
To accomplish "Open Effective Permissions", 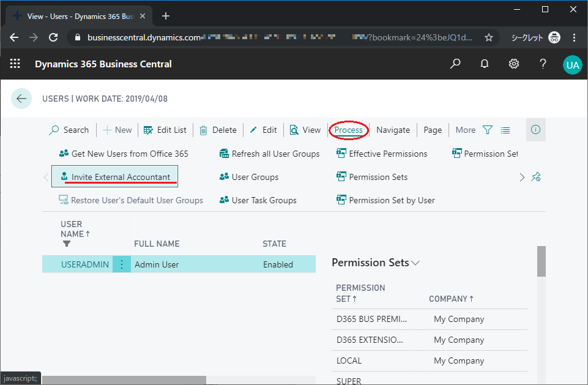I will click(382, 154).
